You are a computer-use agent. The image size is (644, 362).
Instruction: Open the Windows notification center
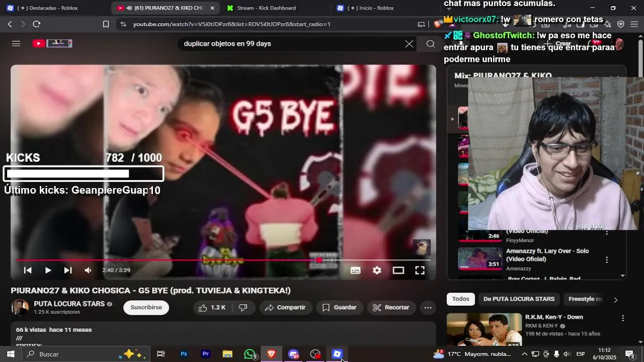pos(629,354)
